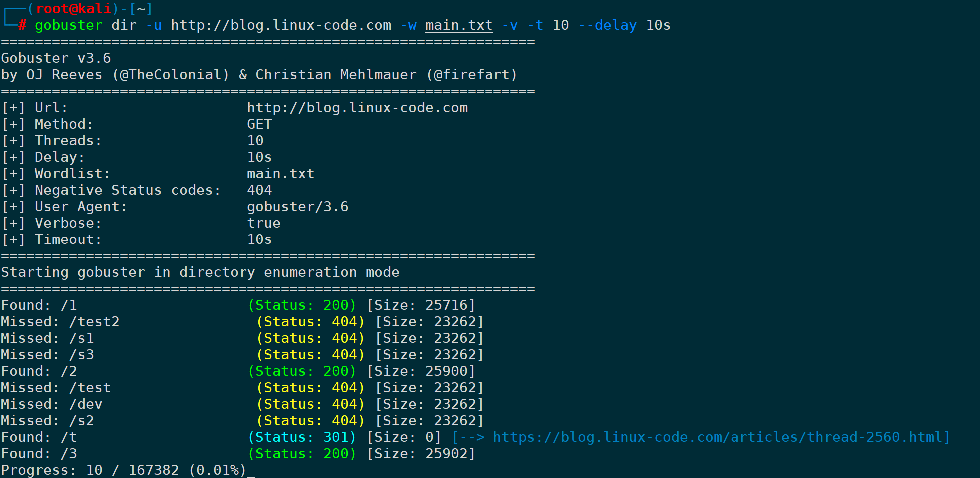Click the -w flag in command
The height and width of the screenshot is (478, 980).
[408, 25]
